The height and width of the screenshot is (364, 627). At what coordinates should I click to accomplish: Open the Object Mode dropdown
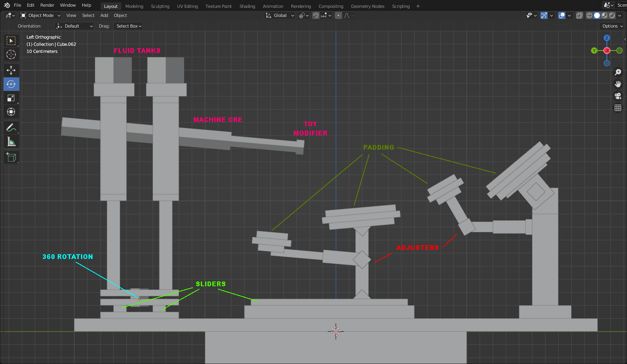[41, 15]
